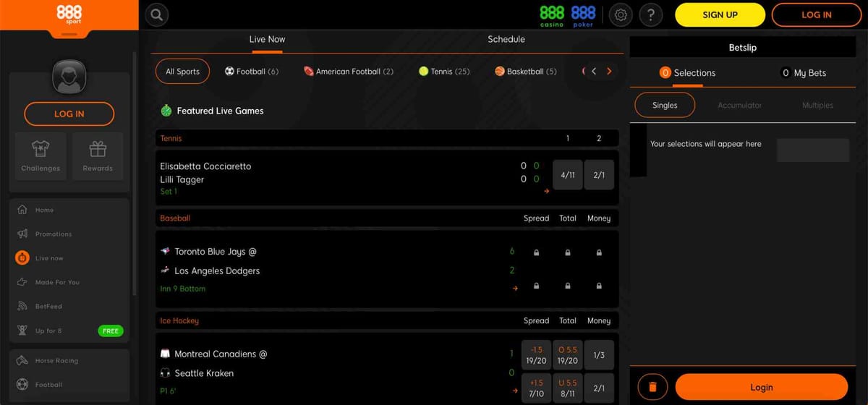
Task: Select Seattle Kraken money odds 2/1
Action: pos(599,388)
